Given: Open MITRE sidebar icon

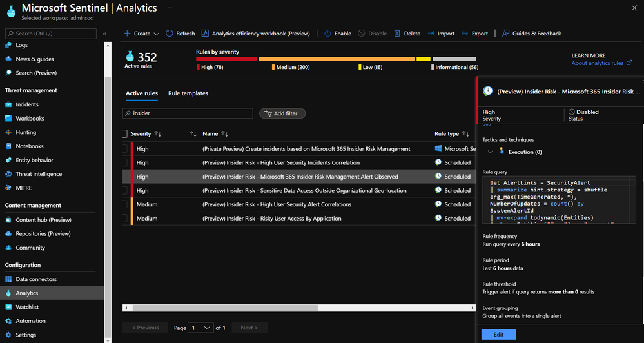Looking at the screenshot, I should [x=8, y=188].
